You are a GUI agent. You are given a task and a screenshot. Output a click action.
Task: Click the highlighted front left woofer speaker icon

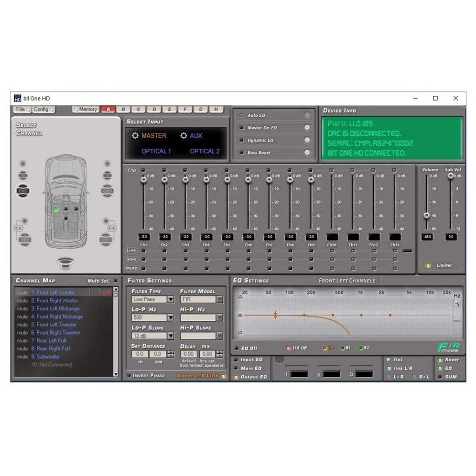click(23, 190)
